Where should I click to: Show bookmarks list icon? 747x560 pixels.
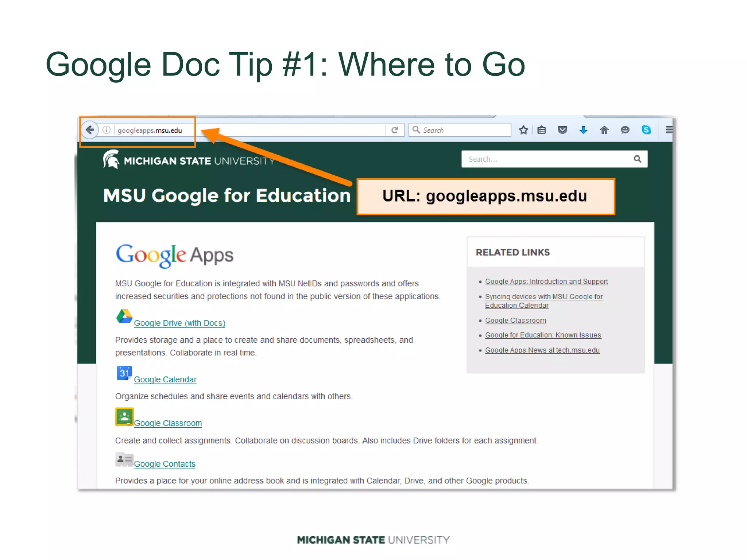click(542, 130)
